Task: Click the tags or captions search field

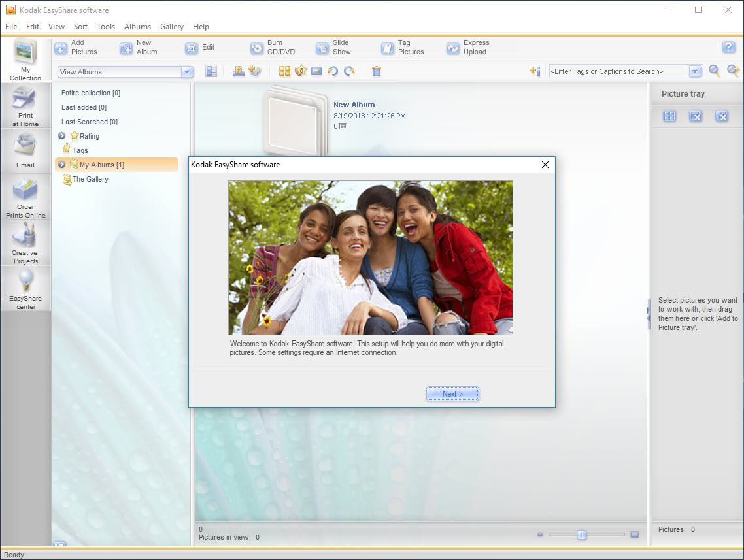Action: [x=618, y=71]
